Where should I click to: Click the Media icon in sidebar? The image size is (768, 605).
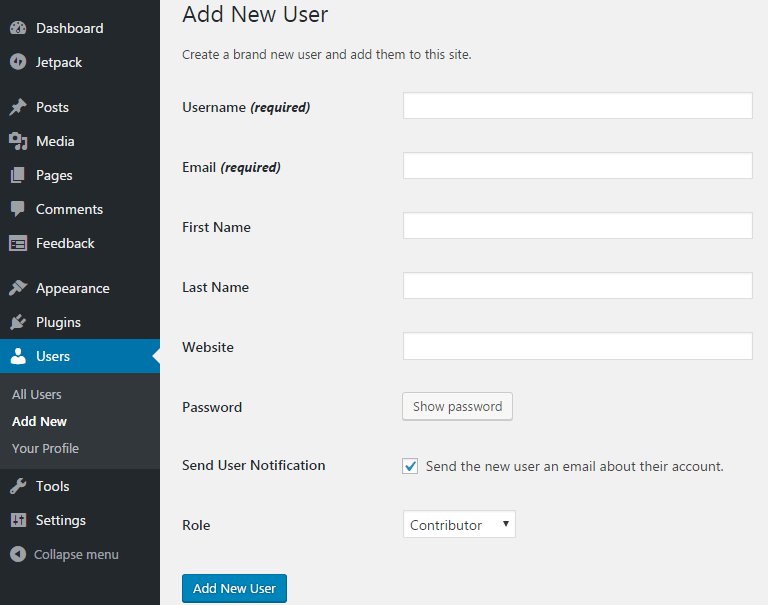(18, 141)
